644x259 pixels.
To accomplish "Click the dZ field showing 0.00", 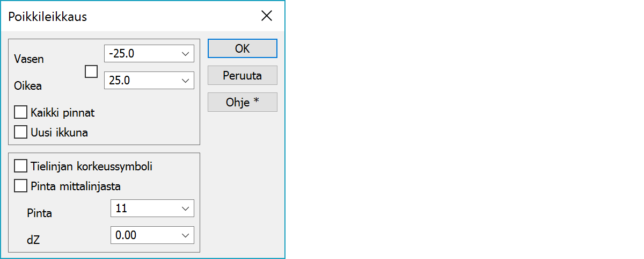I will (x=144, y=235).
